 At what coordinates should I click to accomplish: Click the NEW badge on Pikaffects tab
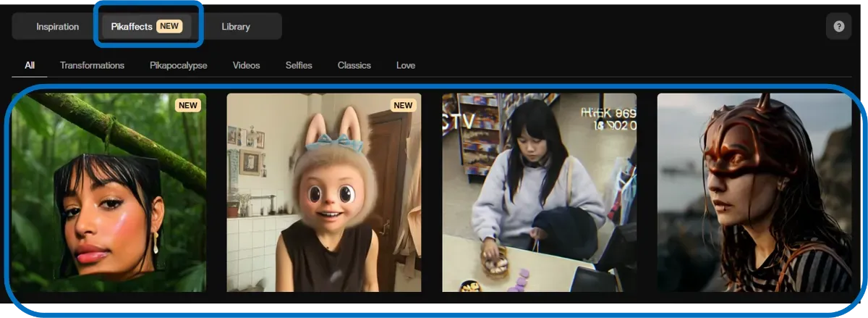click(x=169, y=27)
